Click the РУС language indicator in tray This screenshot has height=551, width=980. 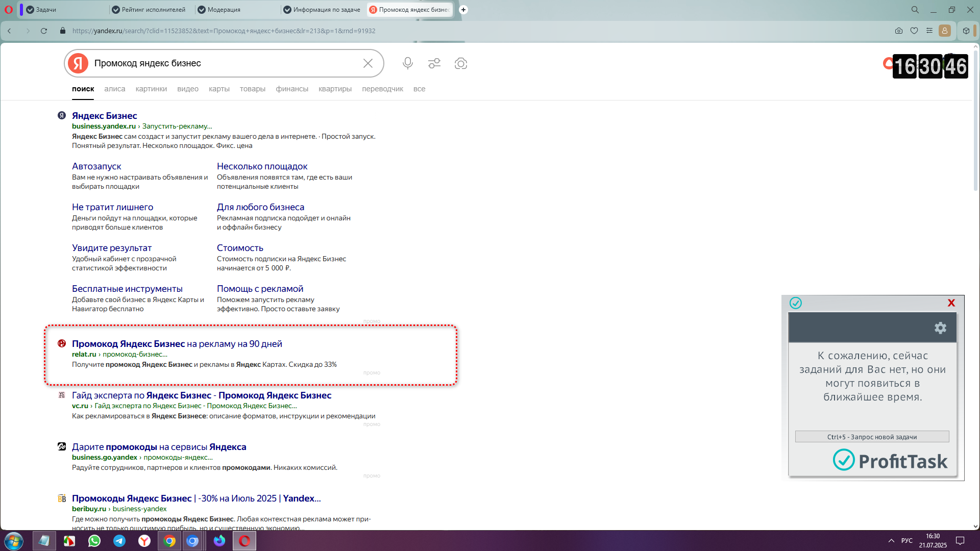907,541
